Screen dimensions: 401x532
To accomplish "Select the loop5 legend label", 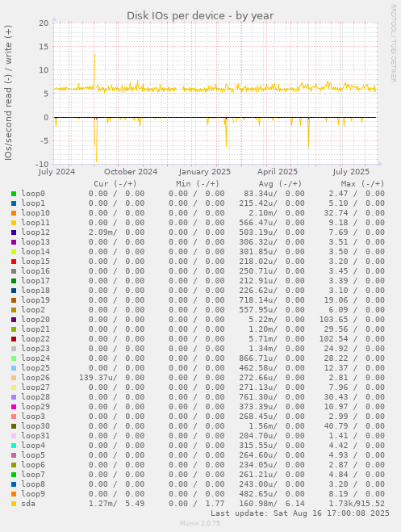I will point(33,455).
